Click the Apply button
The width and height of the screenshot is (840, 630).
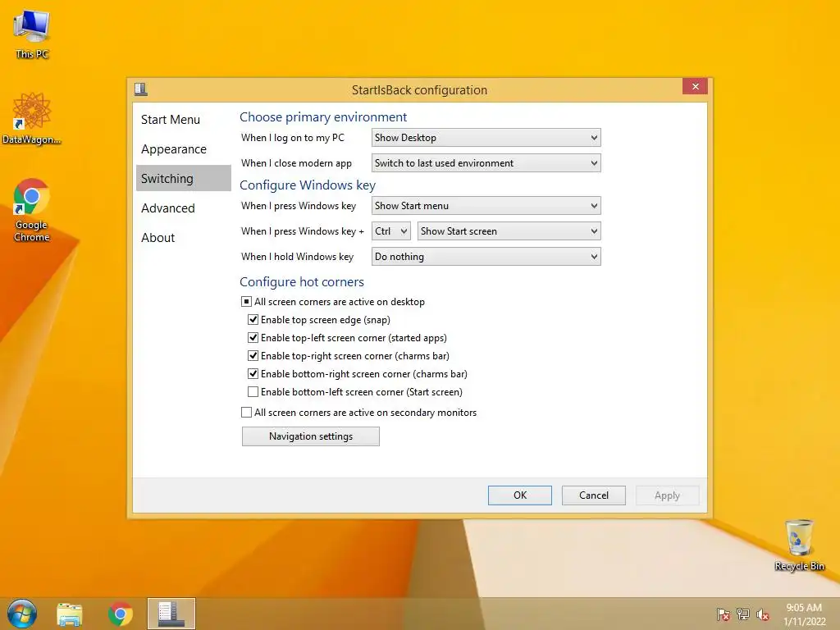click(668, 495)
